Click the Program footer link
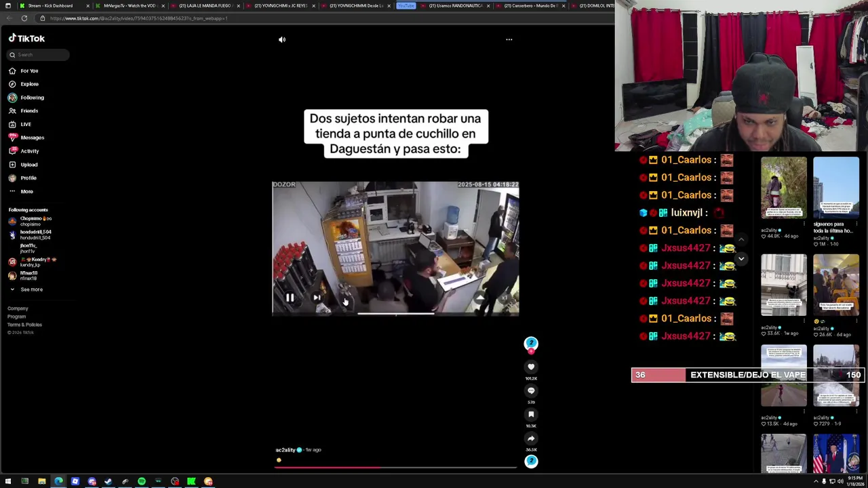Screen dimensions: 868x488 pyautogui.click(x=16, y=317)
